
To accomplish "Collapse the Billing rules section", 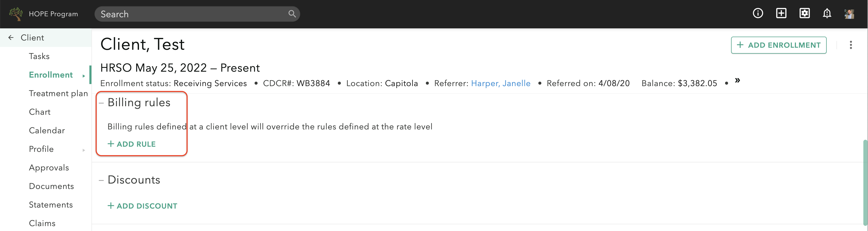I will 102,103.
